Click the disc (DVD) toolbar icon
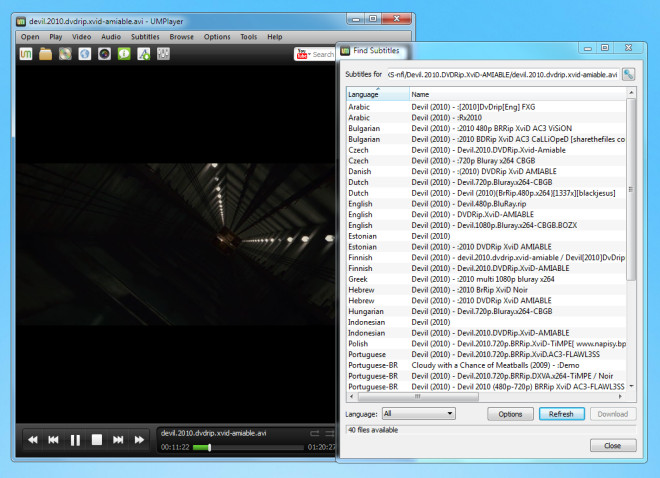 click(x=65, y=54)
